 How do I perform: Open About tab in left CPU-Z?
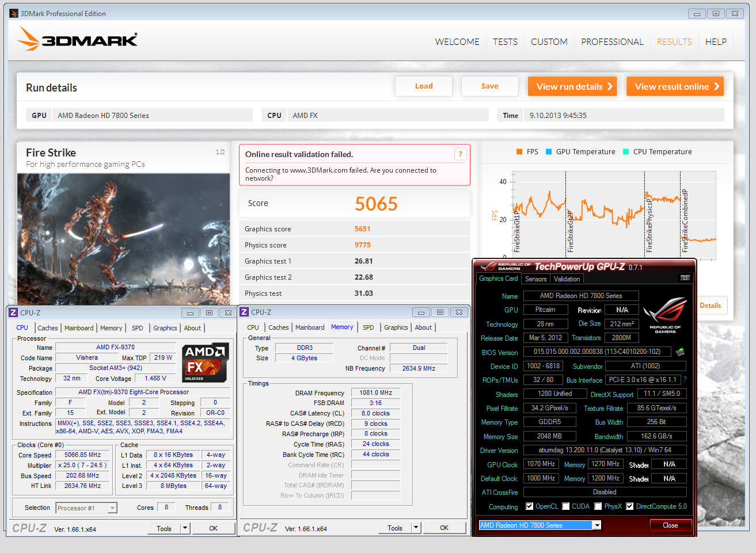(x=192, y=328)
